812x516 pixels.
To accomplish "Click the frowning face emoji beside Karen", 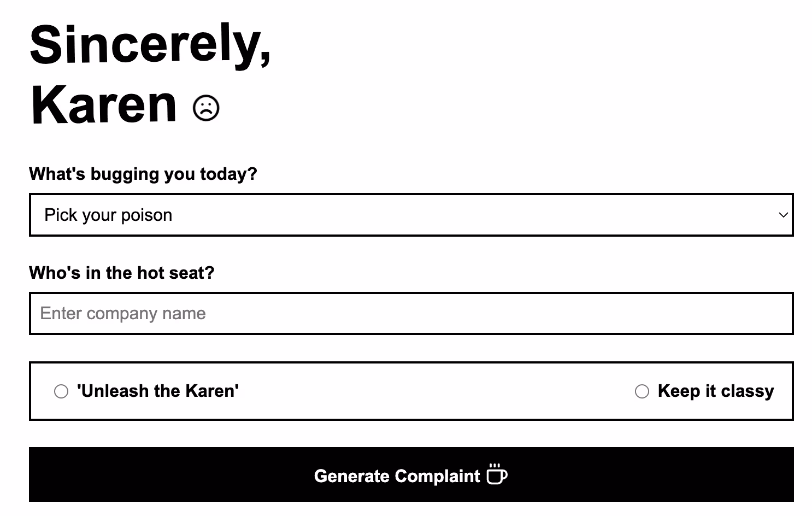I will (x=206, y=108).
